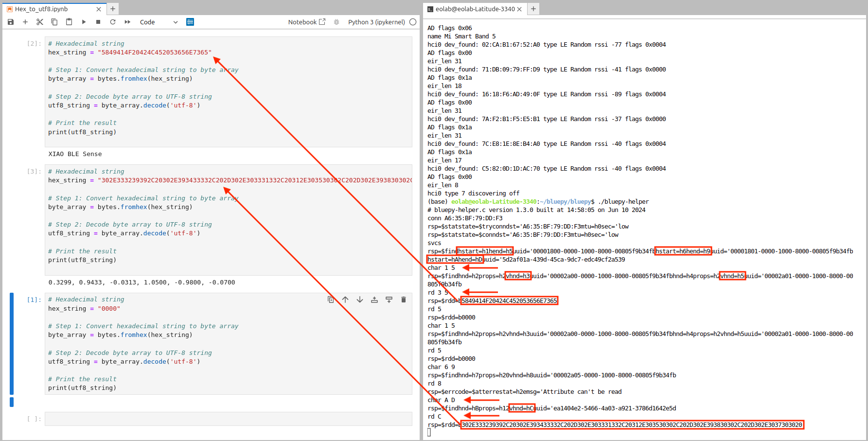Close the eolab terminal tab
The image size is (868, 441).
click(x=519, y=9)
